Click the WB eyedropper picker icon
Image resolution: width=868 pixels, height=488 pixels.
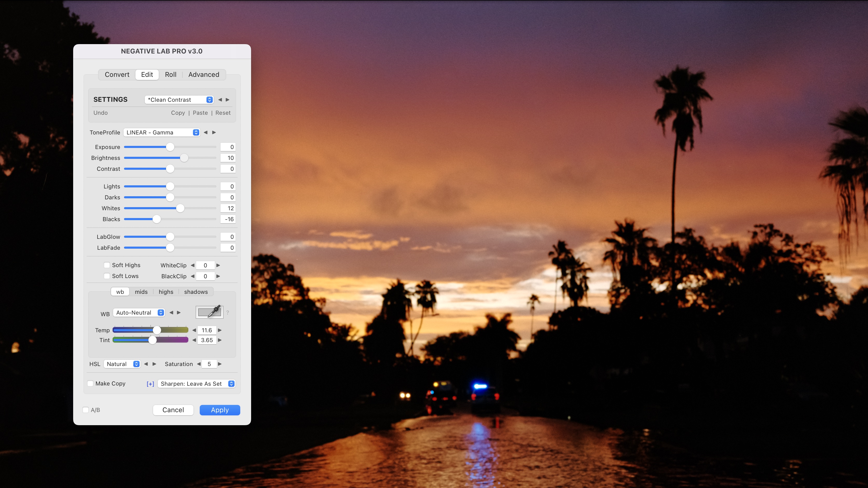click(x=209, y=312)
